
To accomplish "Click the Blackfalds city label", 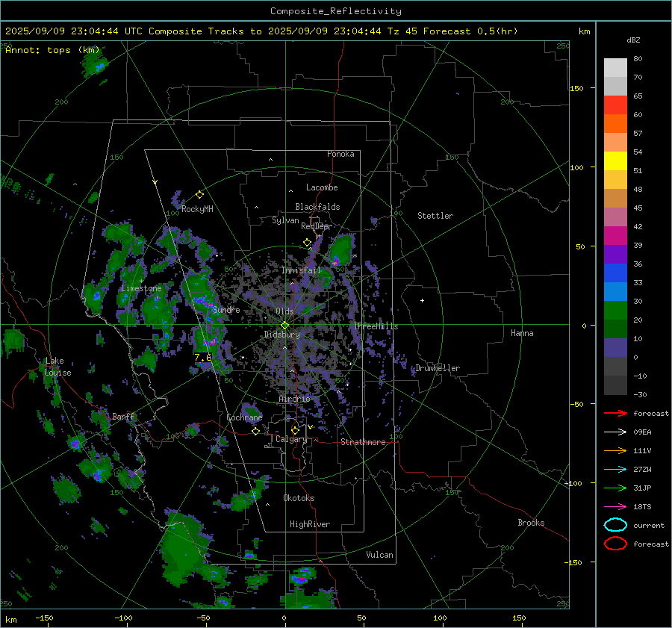I will pos(317,207).
